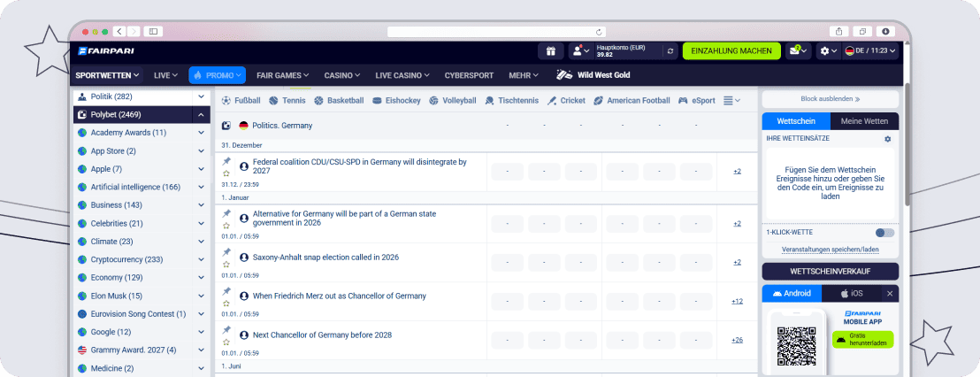Open the more sports list dropdown
980x377 pixels.
coord(731,101)
